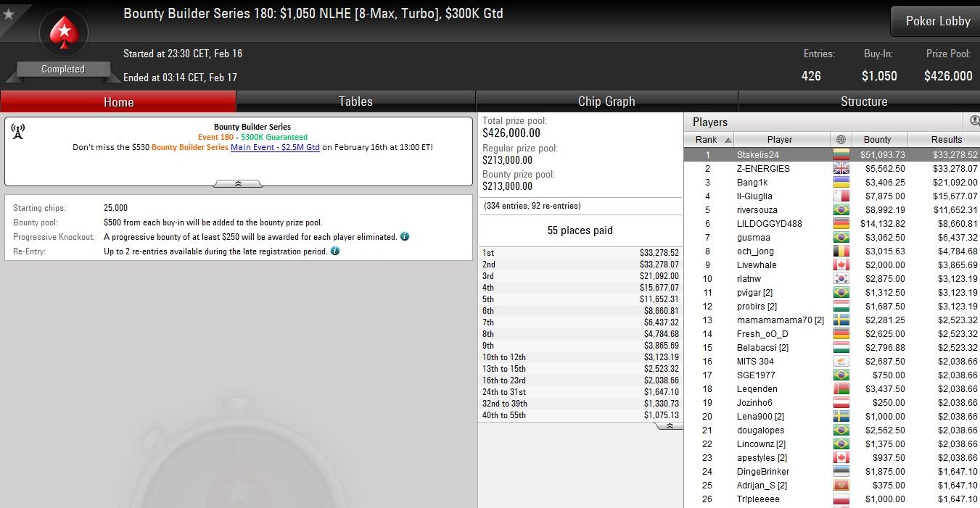
Task: Follow the Main Event - $2.5M Gtd link
Action: (275, 147)
